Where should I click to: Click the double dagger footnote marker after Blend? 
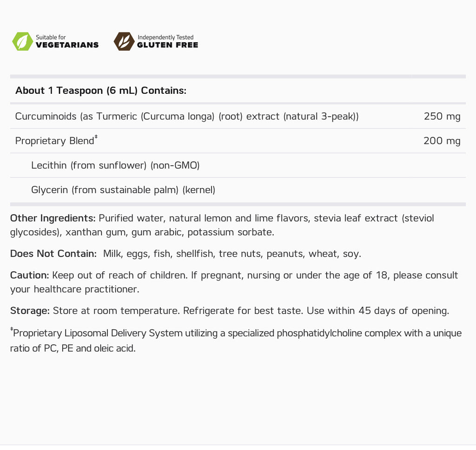coord(96,137)
